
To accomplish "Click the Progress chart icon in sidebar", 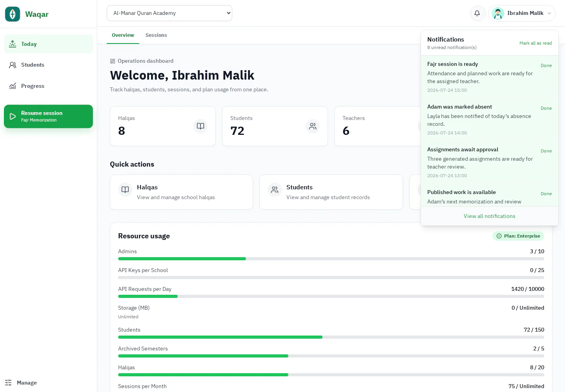I will 13,86.
